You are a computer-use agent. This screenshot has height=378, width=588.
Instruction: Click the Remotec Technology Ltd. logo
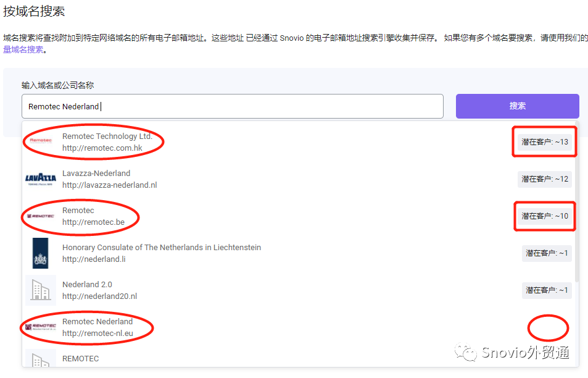click(41, 141)
